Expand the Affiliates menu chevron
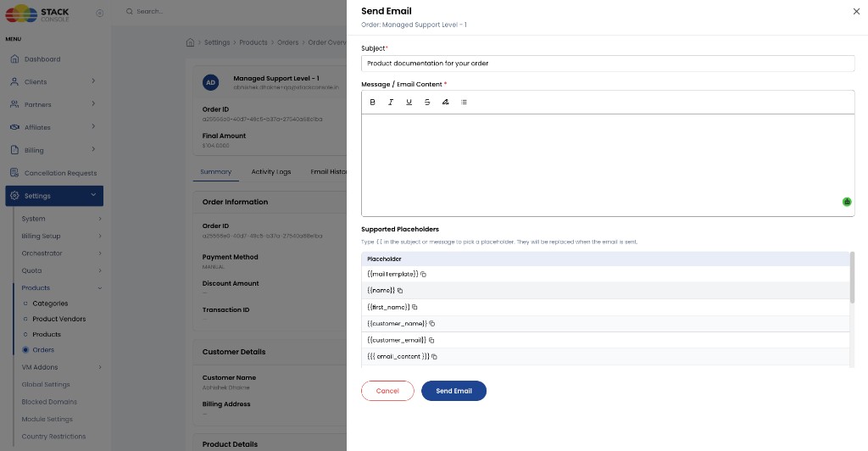This screenshot has height=451, width=868. point(93,126)
